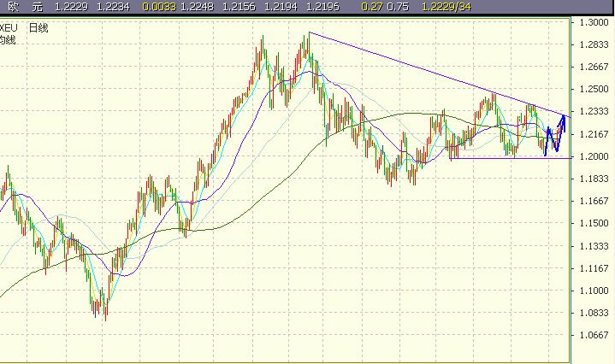Click the 0.75 value in header
The height and width of the screenshot is (364, 615).
pyautogui.click(x=398, y=7)
